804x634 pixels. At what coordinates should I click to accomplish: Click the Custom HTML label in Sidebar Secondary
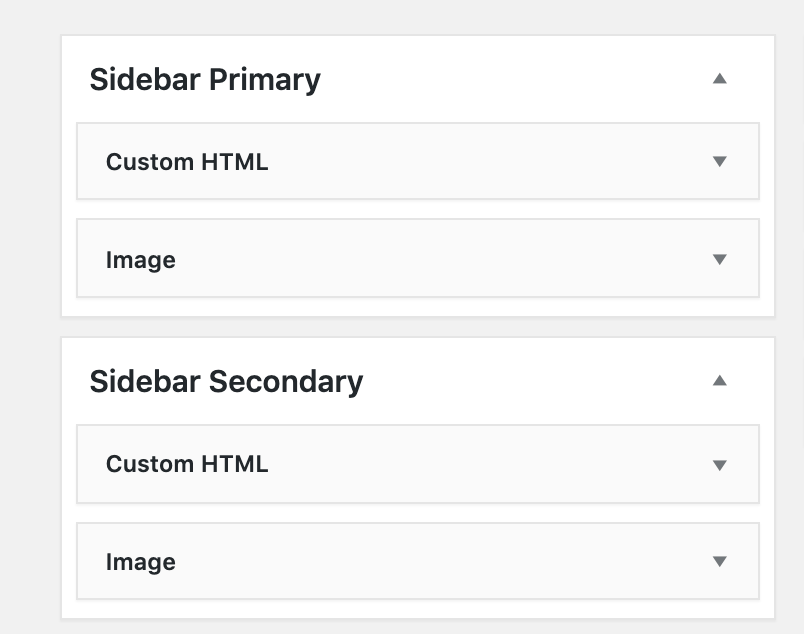click(x=186, y=464)
